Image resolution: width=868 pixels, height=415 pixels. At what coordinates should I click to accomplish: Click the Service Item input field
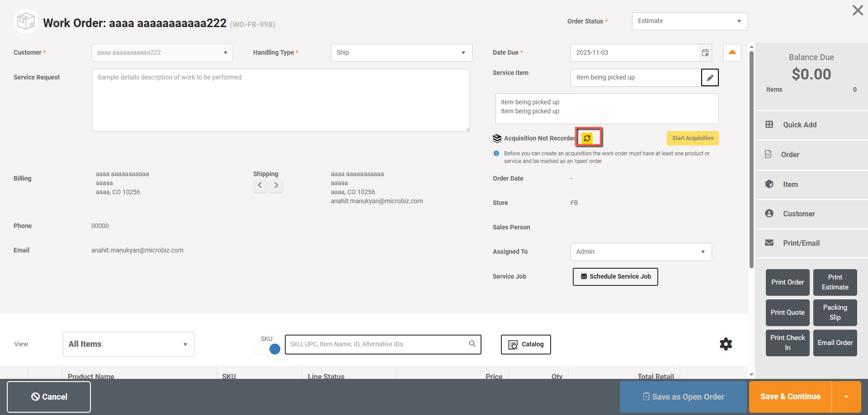(x=636, y=78)
